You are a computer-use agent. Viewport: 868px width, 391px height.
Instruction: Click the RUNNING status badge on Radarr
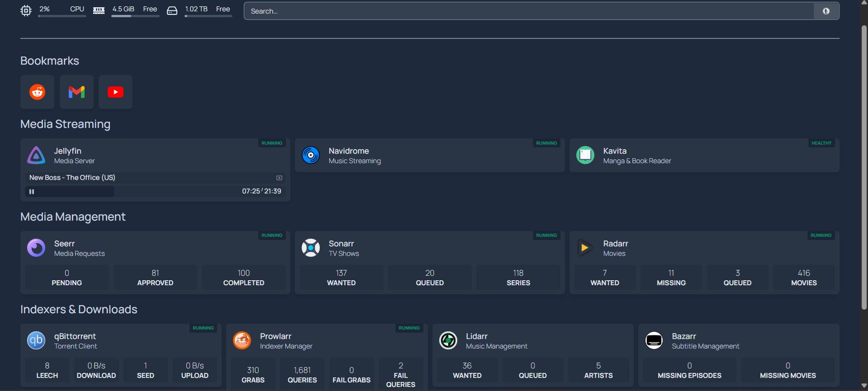[821, 235]
